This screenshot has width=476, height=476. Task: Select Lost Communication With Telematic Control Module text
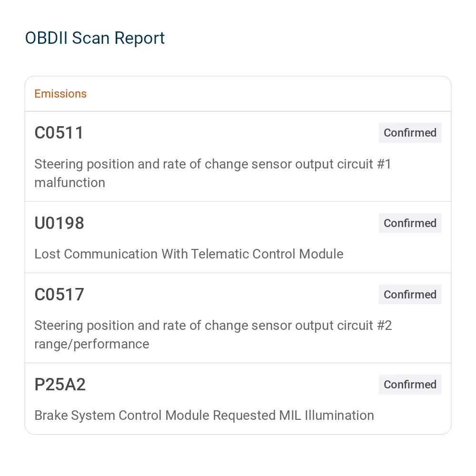pyautogui.click(x=189, y=254)
